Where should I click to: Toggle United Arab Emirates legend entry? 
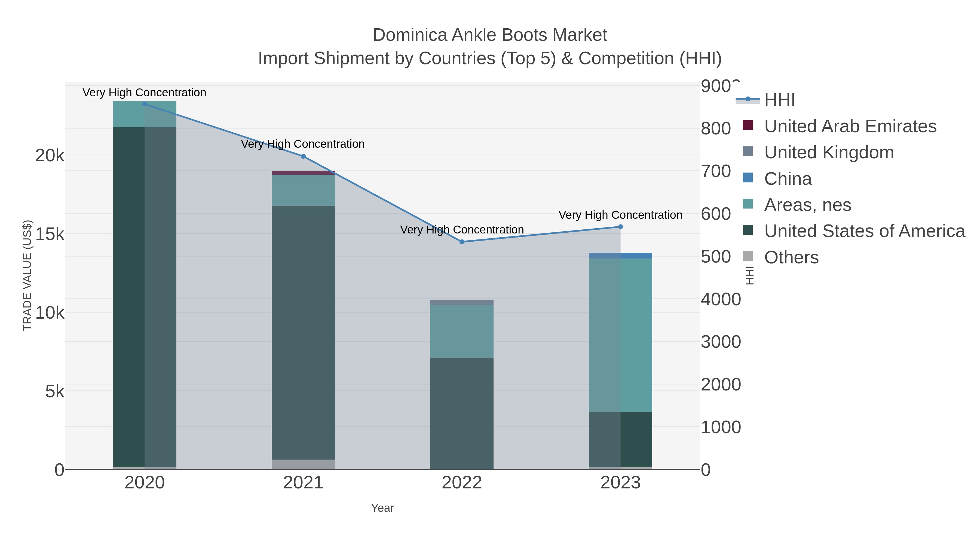point(840,126)
